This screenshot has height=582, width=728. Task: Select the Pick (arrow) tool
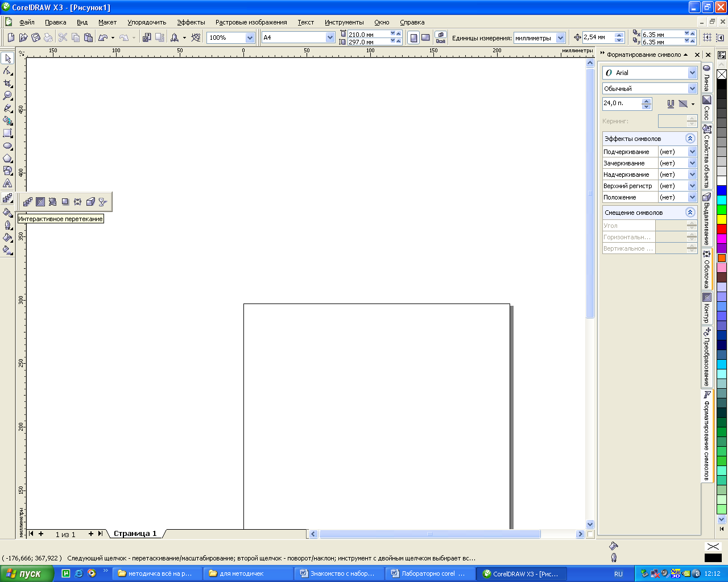tap(7, 59)
